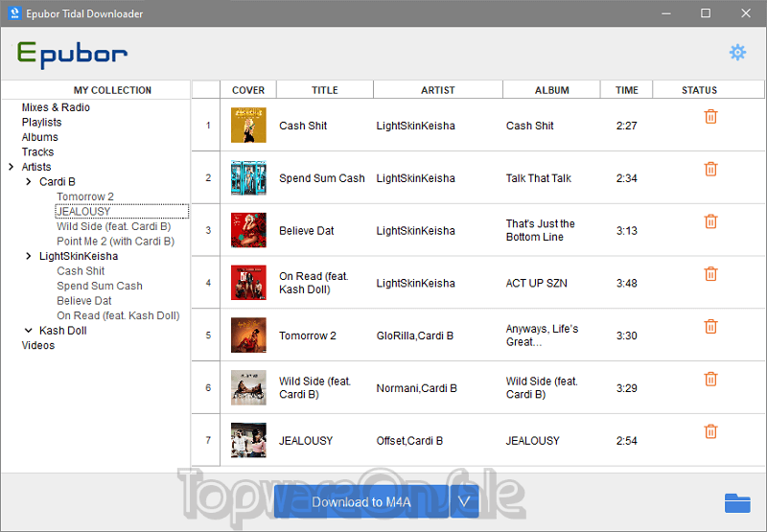Remove the JEALOUSY track via trash icon
Screen dimensions: 767x532
point(710,431)
